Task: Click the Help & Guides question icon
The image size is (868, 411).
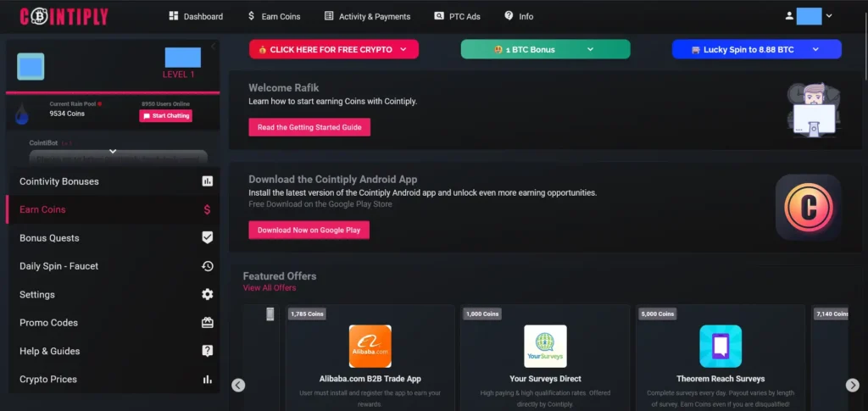Action: (208, 351)
